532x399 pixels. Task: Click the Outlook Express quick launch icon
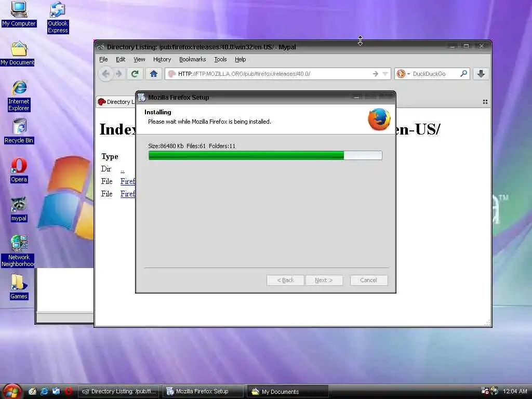click(56, 391)
